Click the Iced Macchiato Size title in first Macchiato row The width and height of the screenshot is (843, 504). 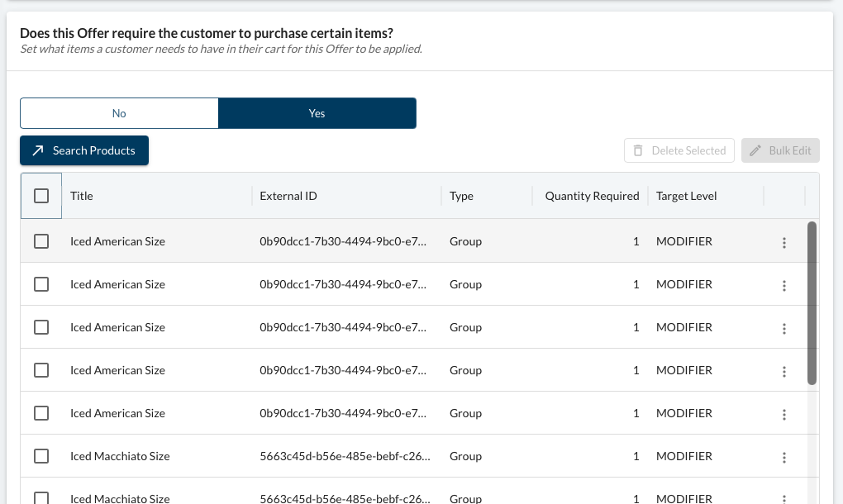[120, 456]
